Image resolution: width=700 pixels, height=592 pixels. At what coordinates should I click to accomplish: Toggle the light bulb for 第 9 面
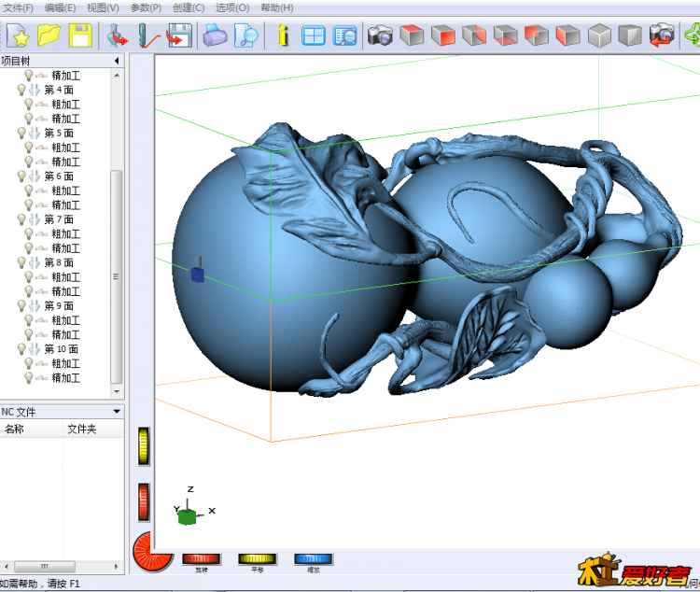pyautogui.click(x=21, y=305)
